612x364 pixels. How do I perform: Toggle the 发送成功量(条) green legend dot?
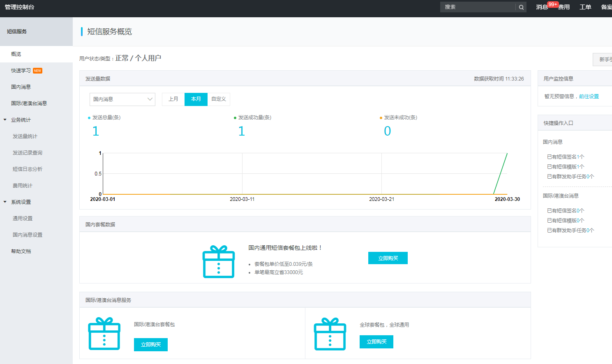click(x=235, y=118)
